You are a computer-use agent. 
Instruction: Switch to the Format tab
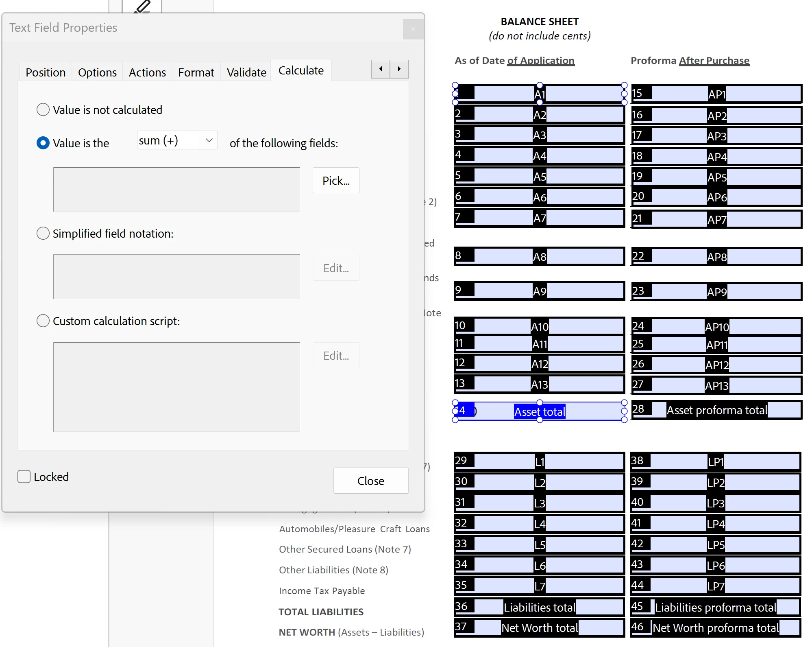coord(196,72)
